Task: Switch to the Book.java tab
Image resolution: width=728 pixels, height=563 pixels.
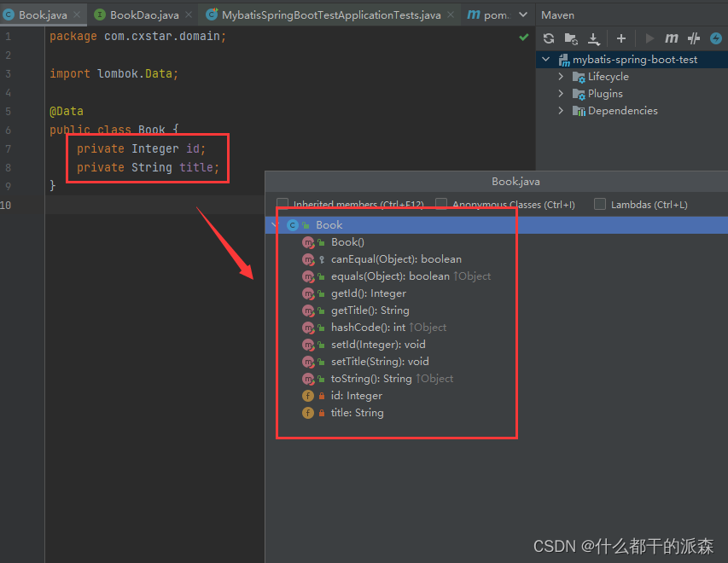Action: (x=43, y=15)
